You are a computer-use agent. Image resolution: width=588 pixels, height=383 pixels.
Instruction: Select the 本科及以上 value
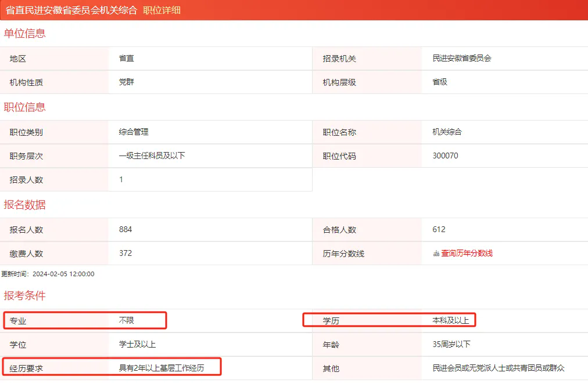pos(451,321)
